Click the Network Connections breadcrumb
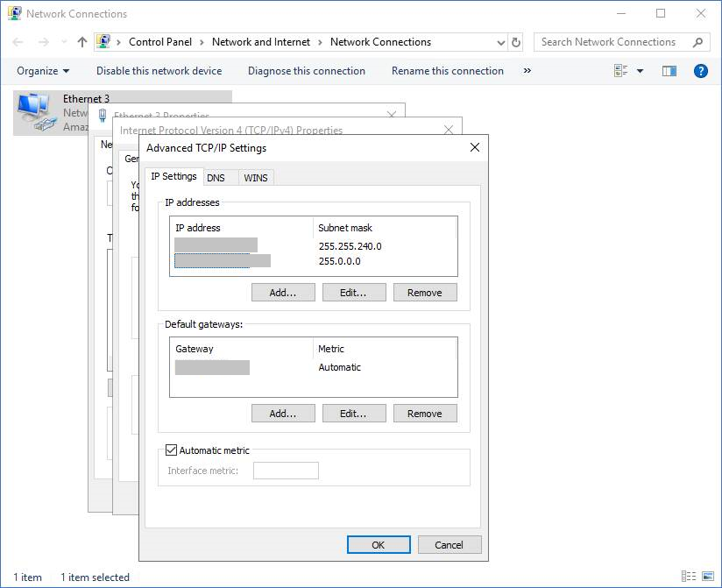This screenshot has height=588, width=722. point(381,42)
